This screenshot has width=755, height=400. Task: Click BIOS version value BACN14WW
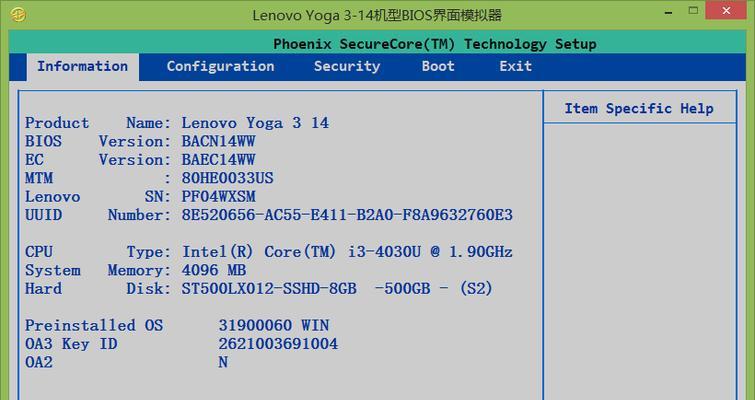point(218,142)
